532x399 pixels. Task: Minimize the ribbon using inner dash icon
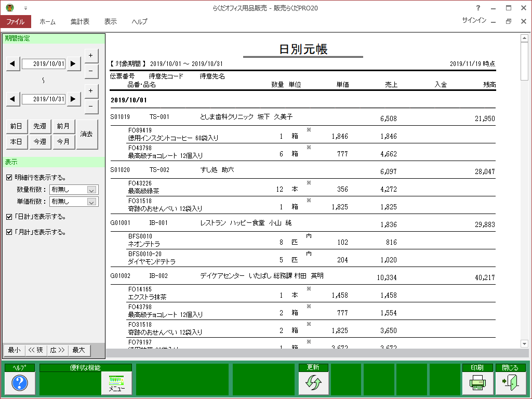[494, 22]
